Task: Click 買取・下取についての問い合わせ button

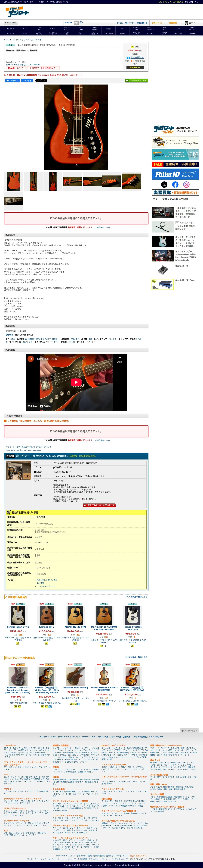Action: pyautogui.click(x=99, y=505)
